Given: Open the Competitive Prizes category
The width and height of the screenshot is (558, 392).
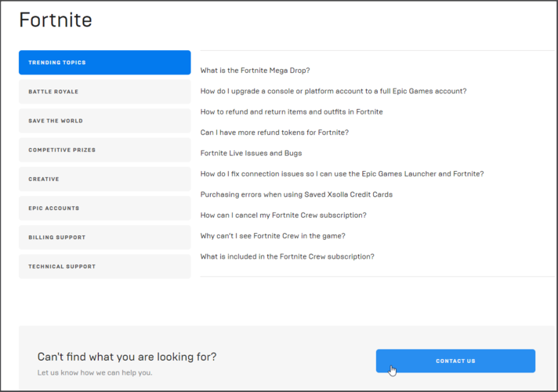Looking at the screenshot, I should click(x=105, y=150).
